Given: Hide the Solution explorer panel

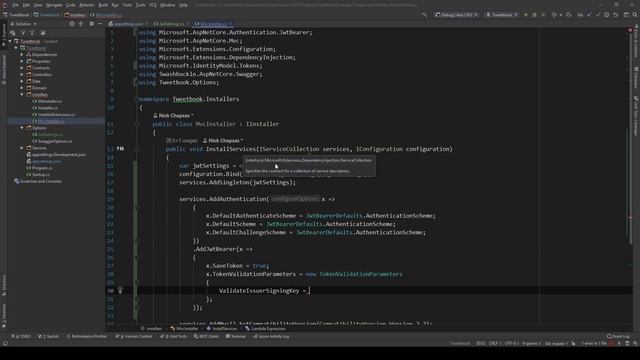Looking at the screenshot, I should (100, 24).
